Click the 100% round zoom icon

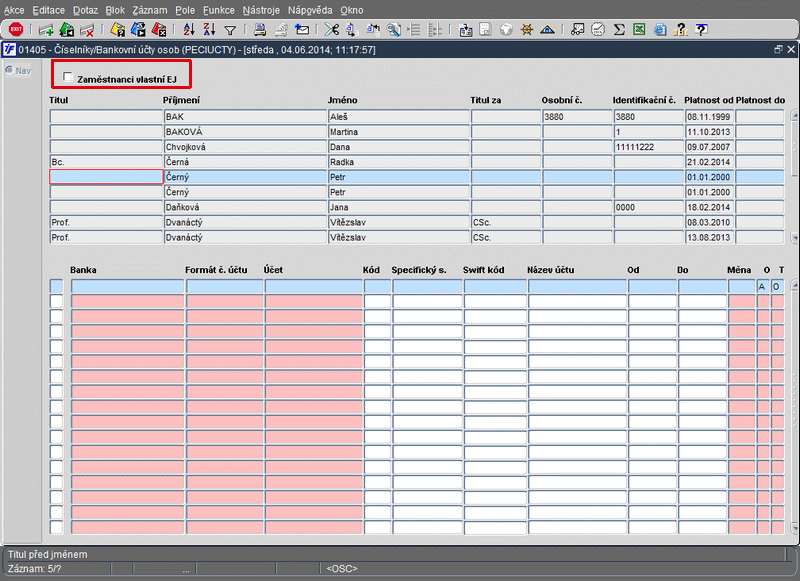click(x=598, y=30)
